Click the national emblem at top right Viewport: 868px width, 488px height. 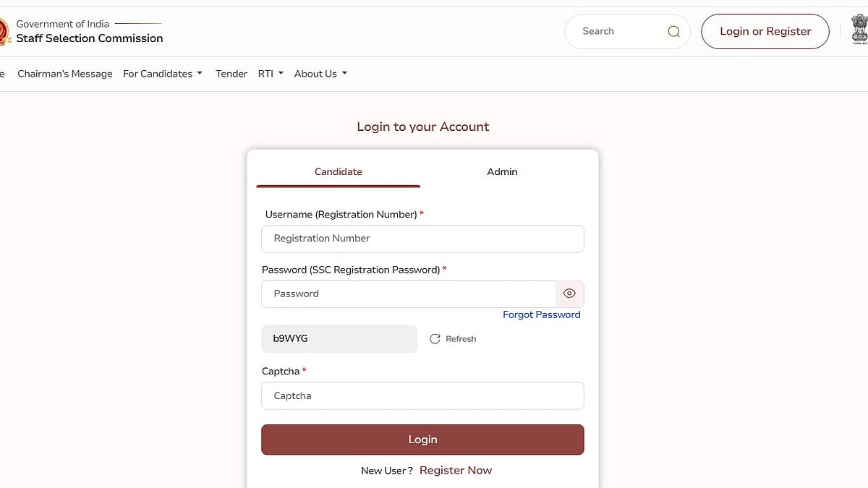click(859, 31)
